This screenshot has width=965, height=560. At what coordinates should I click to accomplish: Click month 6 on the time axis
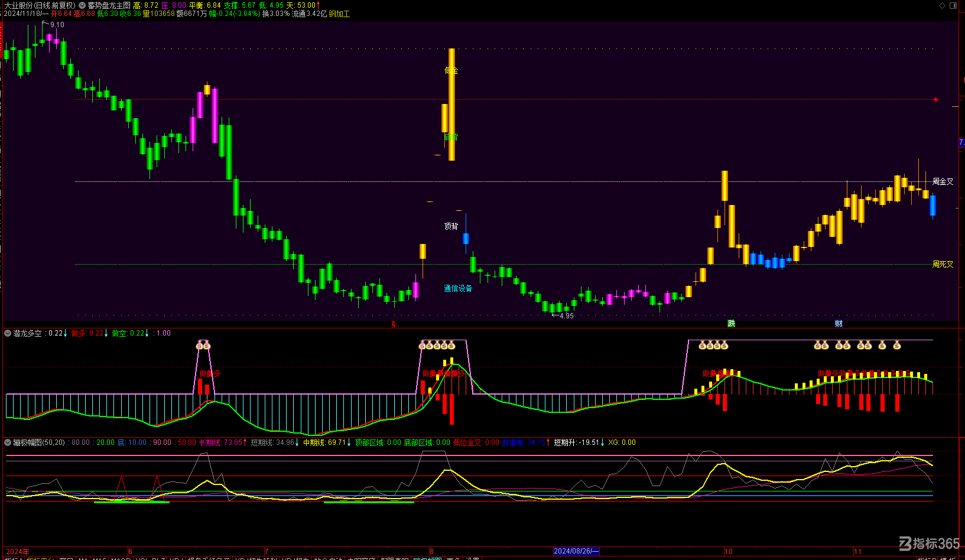click(x=130, y=552)
